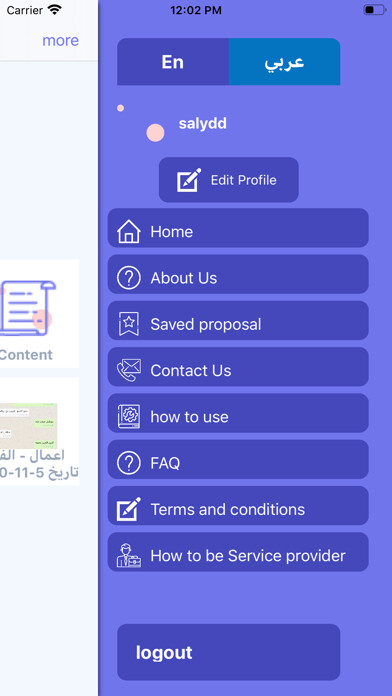Open the Terms and conditions menu entry

238,509
